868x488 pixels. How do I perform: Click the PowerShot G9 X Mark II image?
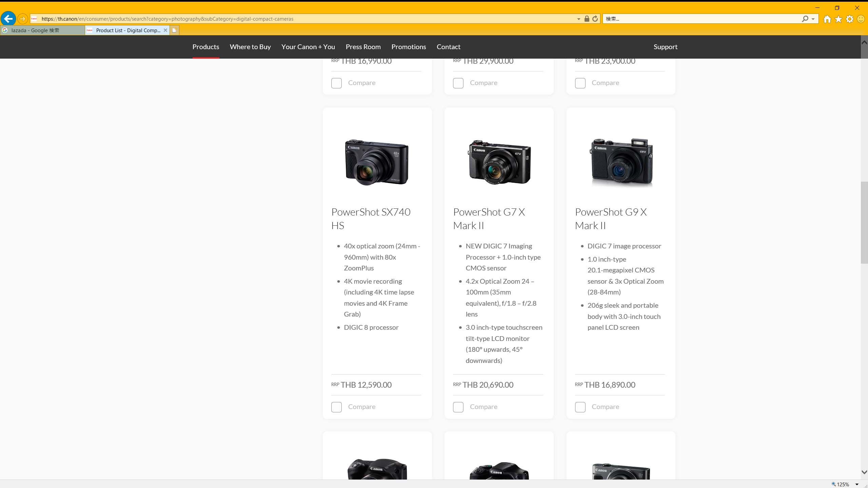coord(621,162)
